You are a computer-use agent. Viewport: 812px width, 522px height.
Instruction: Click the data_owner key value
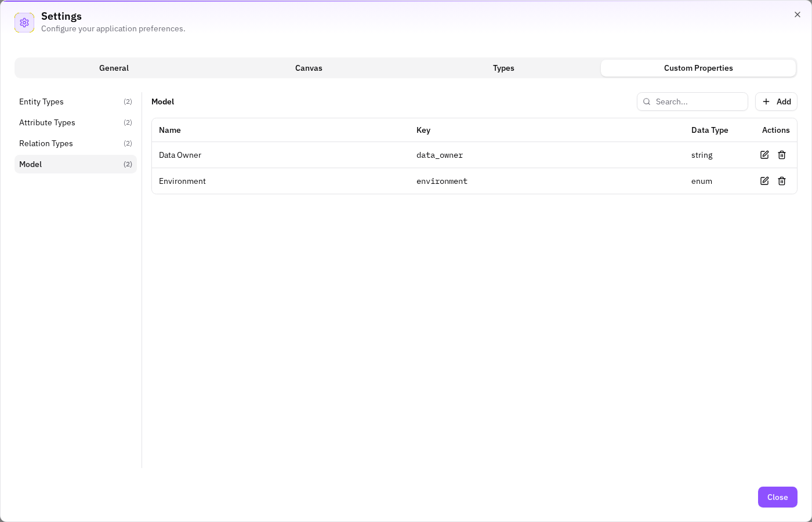(440, 155)
